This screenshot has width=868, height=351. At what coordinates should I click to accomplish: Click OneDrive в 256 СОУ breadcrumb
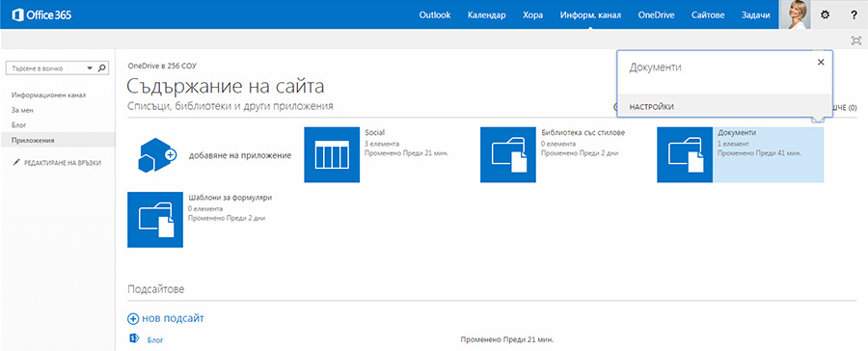coord(162,66)
